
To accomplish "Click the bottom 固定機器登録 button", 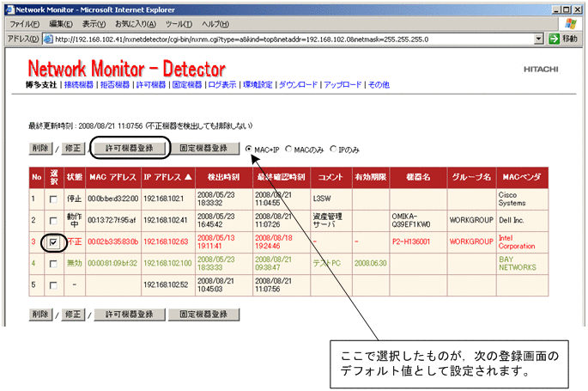I will click(203, 315).
